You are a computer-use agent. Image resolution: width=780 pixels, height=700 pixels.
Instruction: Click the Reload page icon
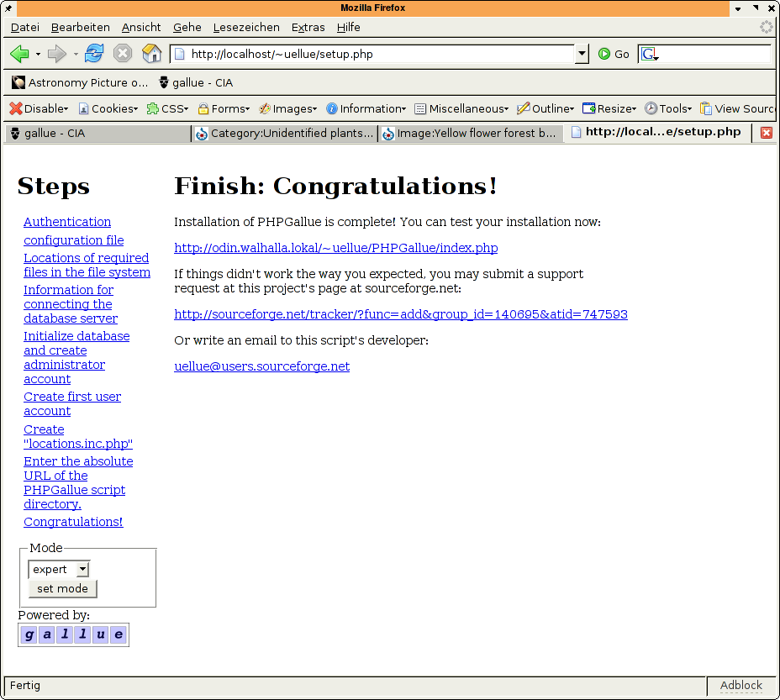point(94,54)
